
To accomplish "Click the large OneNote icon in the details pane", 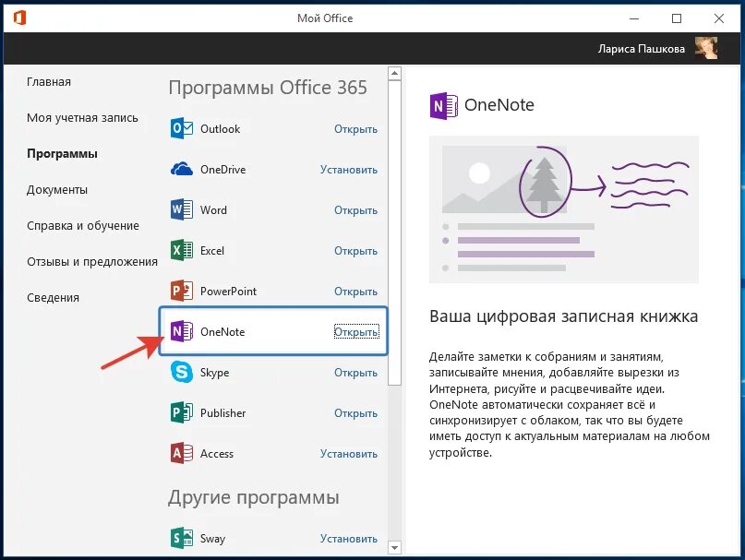I will tap(443, 105).
